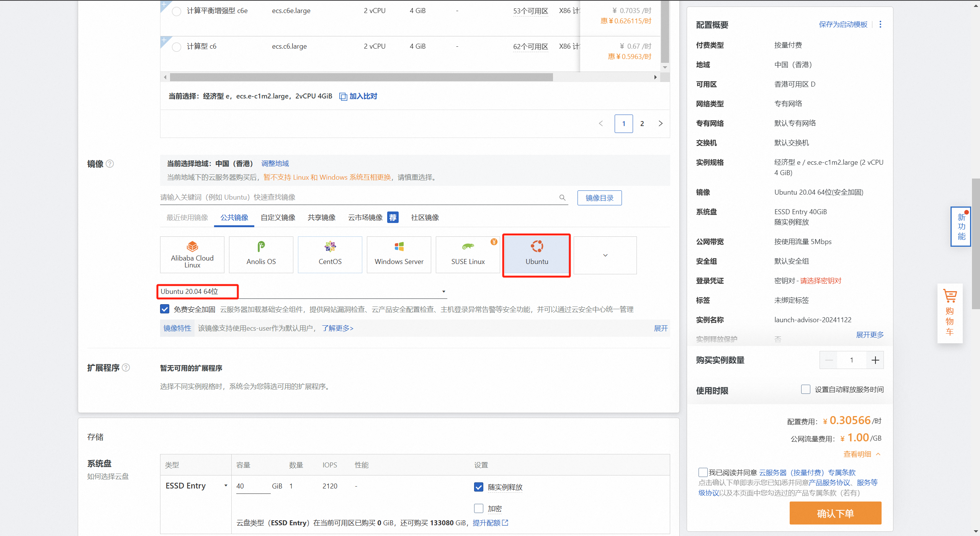Increase instance quantity with plus stepper
980x536 pixels.
pos(875,360)
